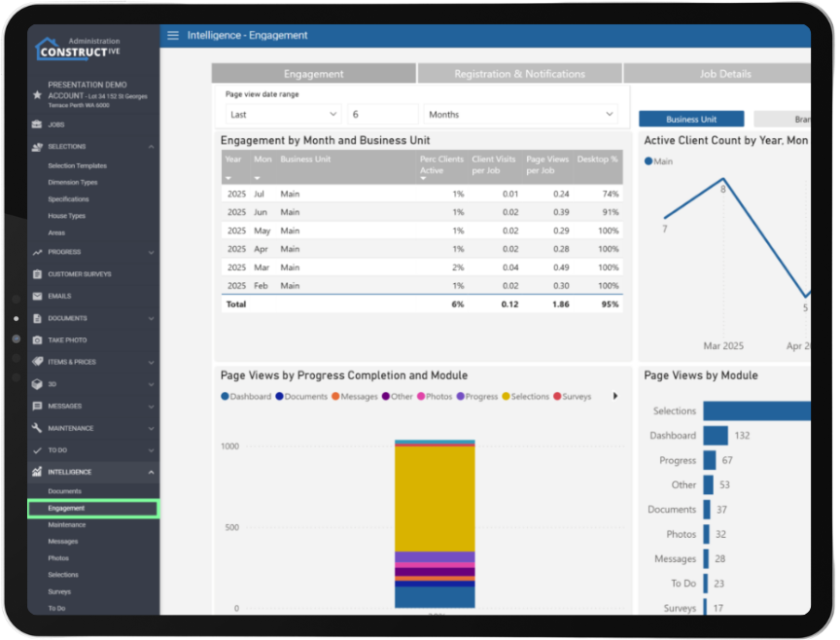Switch to the Engagement tab
Viewport: 840px width, 640px height.
[x=314, y=73]
